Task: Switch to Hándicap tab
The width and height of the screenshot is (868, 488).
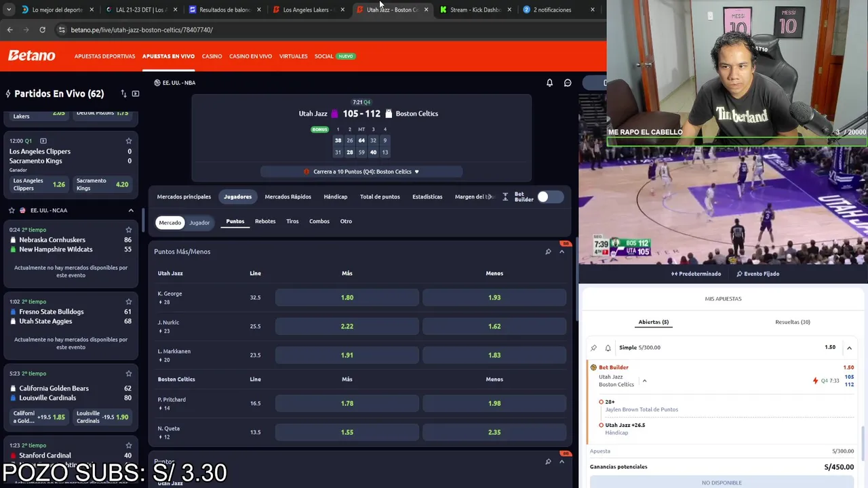Action: coord(335,197)
